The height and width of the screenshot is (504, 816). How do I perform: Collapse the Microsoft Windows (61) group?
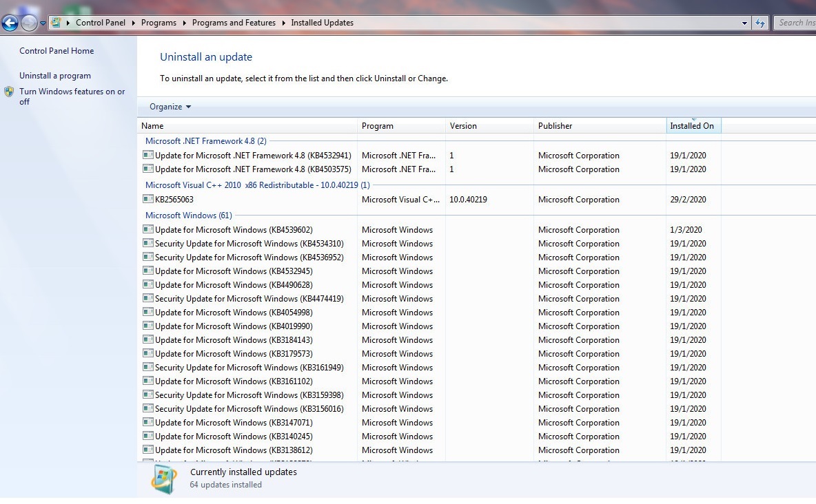pos(188,216)
